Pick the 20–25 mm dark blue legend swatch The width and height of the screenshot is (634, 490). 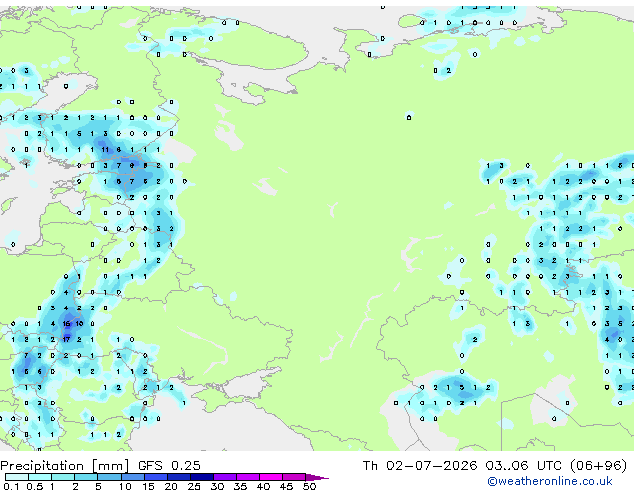click(x=179, y=477)
